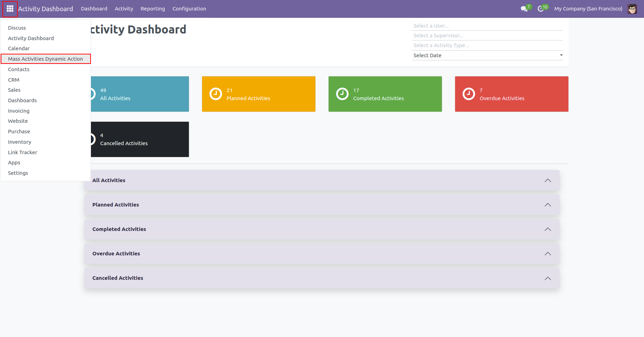644x337 pixels.
Task: Click the Select a Activity Type field
Action: (487, 45)
